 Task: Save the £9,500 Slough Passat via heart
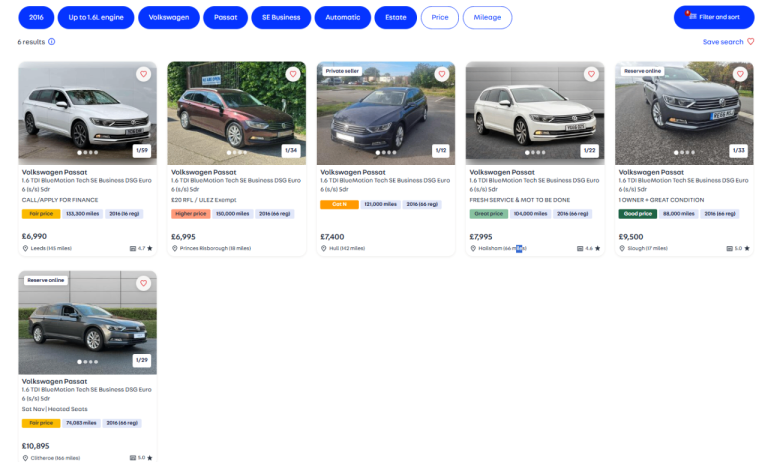click(740, 74)
